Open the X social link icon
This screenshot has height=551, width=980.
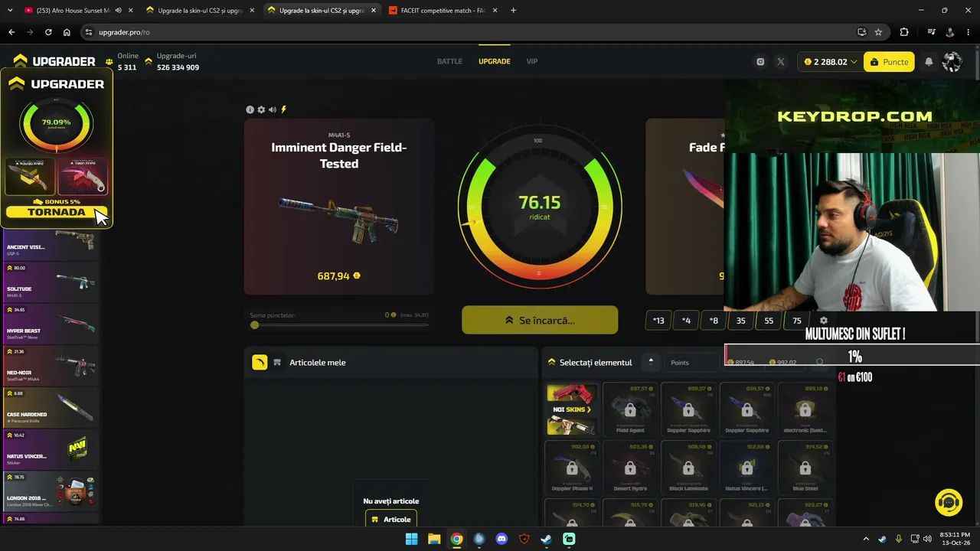coord(781,62)
